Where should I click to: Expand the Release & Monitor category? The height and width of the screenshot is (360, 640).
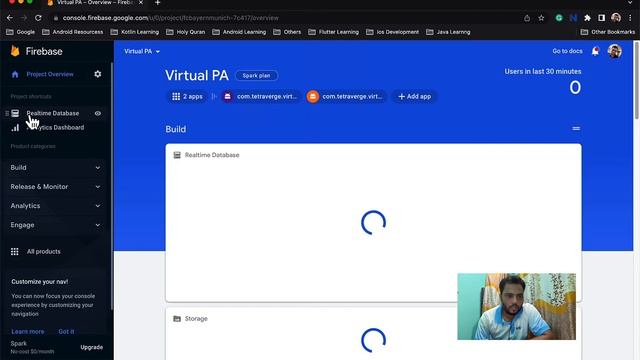[x=56, y=187]
